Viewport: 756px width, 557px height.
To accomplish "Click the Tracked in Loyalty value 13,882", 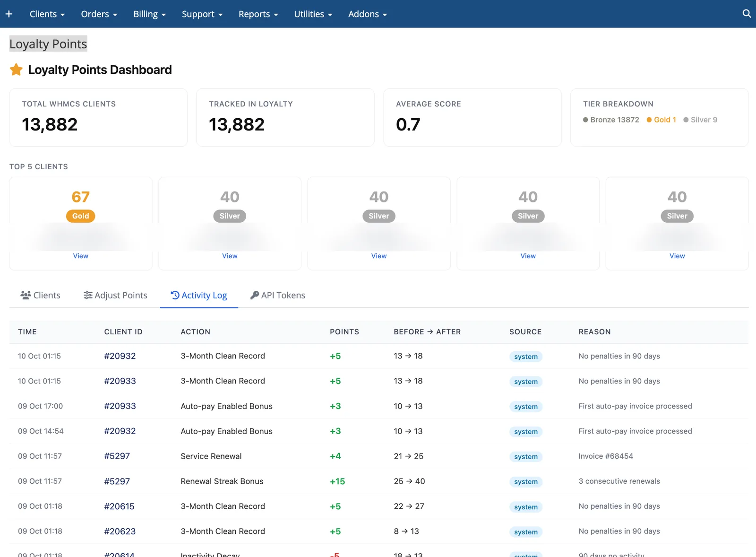I will click(x=237, y=124).
